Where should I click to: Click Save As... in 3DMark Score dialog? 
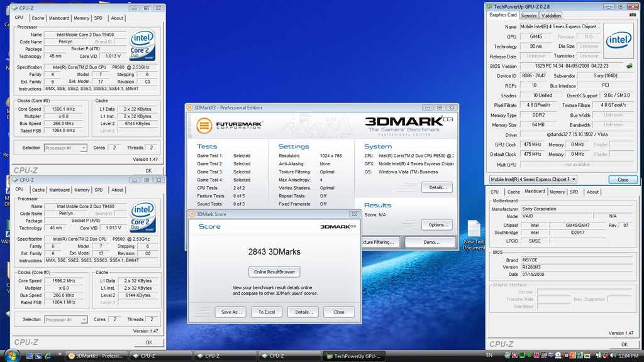tap(231, 312)
